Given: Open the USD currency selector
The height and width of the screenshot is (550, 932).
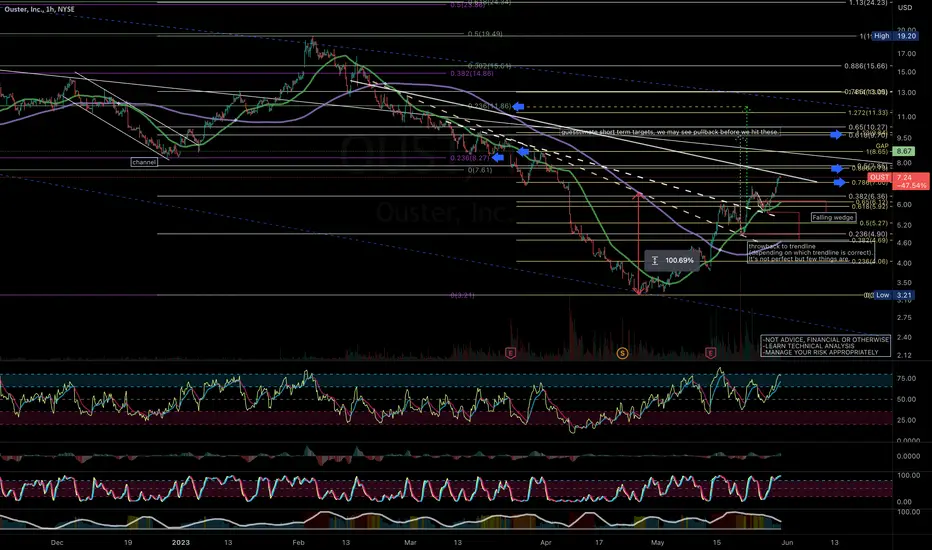Looking at the screenshot, I should pos(905,8).
